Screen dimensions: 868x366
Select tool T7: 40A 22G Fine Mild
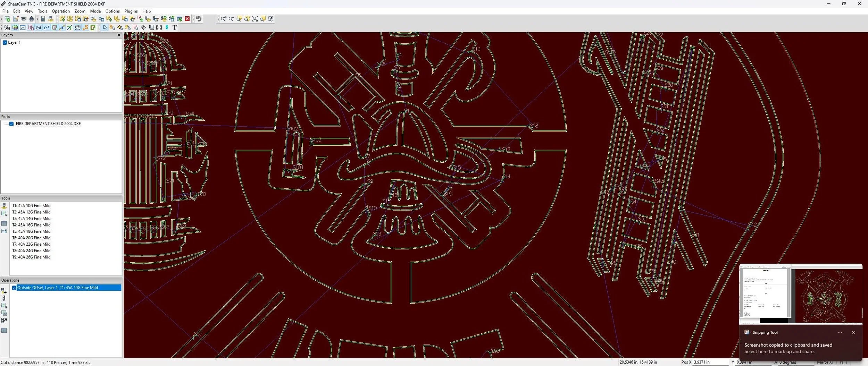tap(31, 244)
